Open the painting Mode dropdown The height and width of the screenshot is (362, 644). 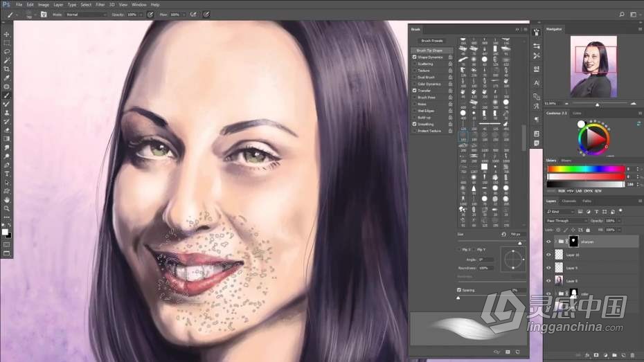click(x=85, y=14)
